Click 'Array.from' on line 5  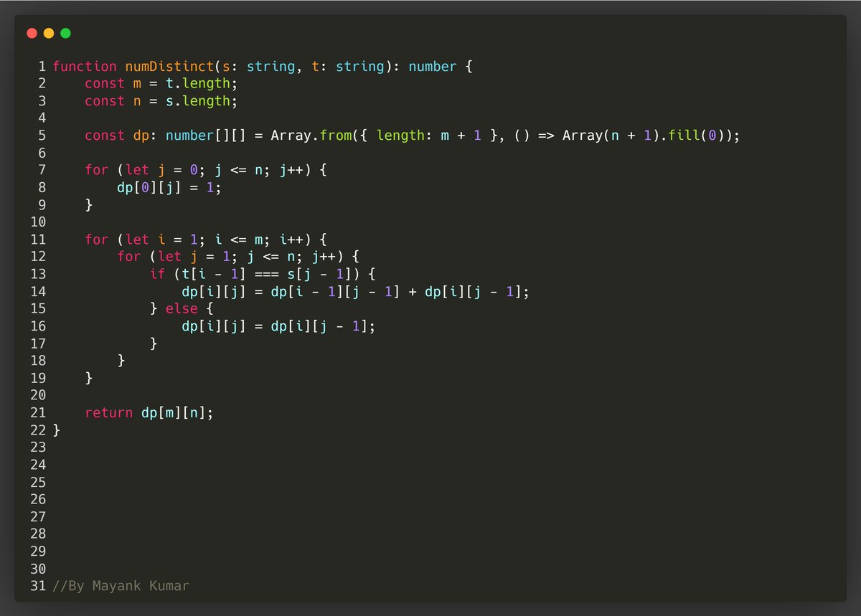click(311, 136)
